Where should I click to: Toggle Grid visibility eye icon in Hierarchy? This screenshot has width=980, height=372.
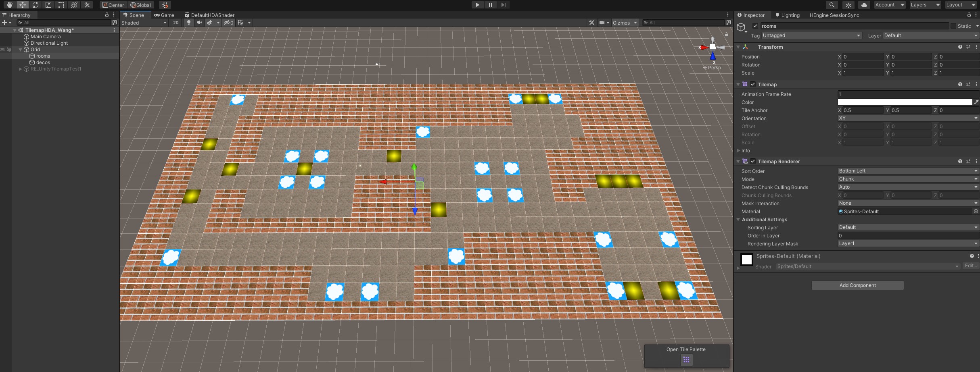coord(3,50)
